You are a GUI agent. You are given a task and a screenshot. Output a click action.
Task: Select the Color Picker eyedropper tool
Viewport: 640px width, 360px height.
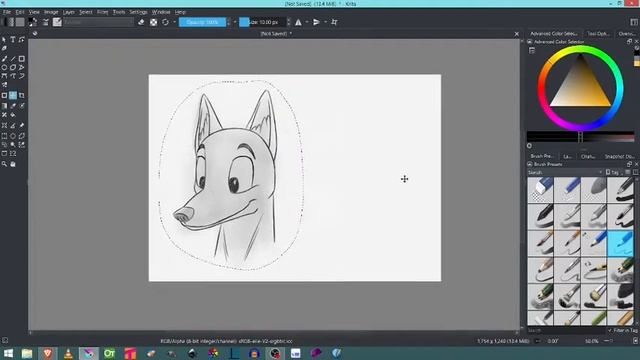[x=13, y=106]
